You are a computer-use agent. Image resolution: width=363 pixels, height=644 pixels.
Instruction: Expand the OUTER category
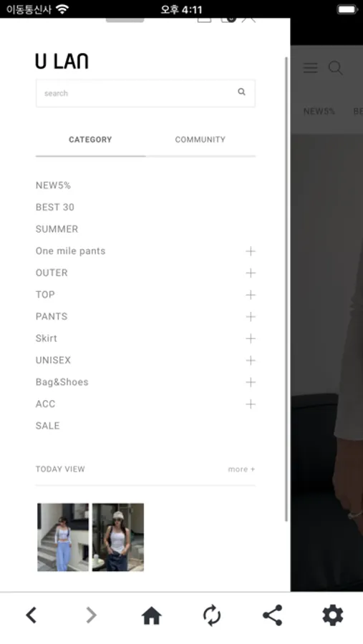coord(251,273)
